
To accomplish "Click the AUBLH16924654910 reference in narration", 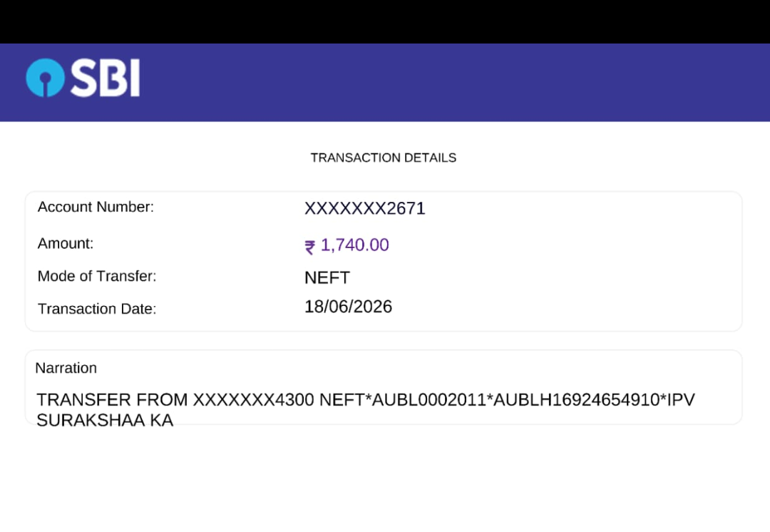I will tap(577, 400).
